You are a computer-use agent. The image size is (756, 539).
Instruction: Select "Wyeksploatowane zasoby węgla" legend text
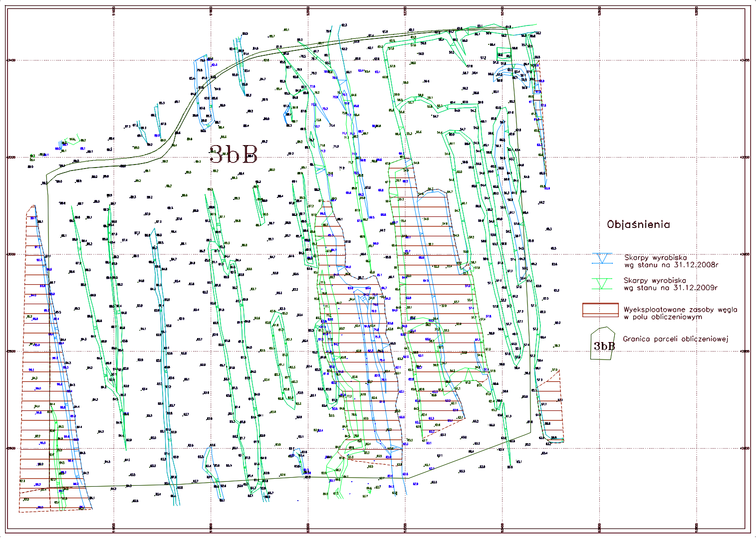(x=680, y=310)
